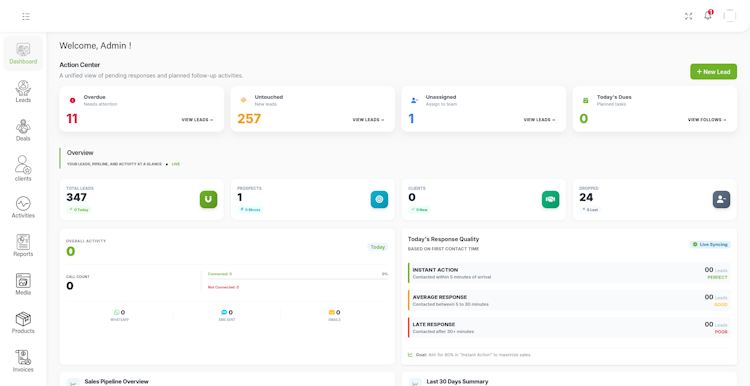The width and height of the screenshot is (750, 386).
Task: Click the New Lead button
Action: point(713,72)
